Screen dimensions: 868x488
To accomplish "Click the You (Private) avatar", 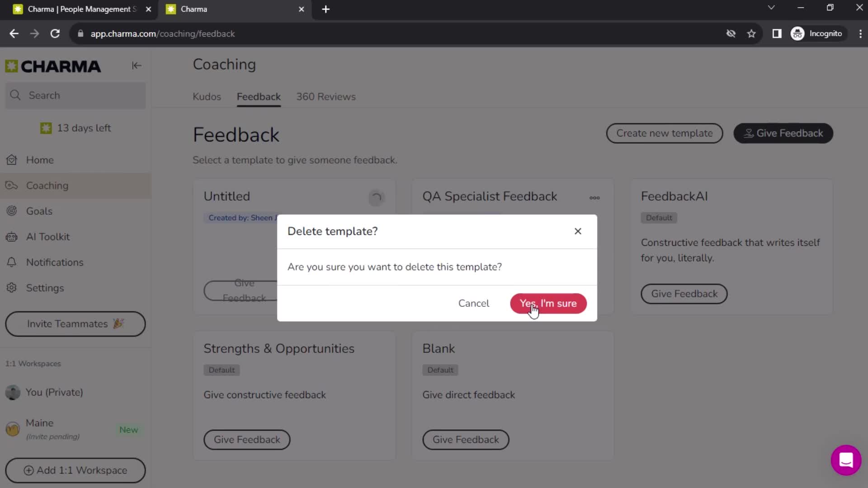I will click(13, 392).
